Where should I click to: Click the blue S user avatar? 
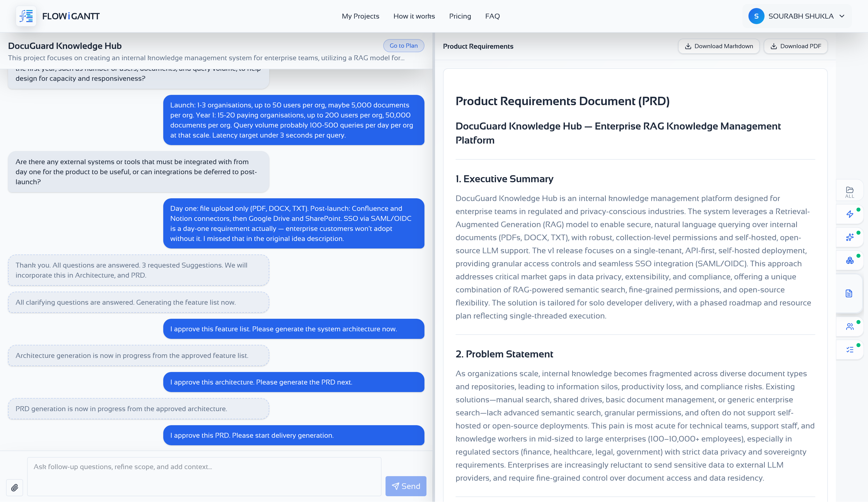[x=756, y=16]
